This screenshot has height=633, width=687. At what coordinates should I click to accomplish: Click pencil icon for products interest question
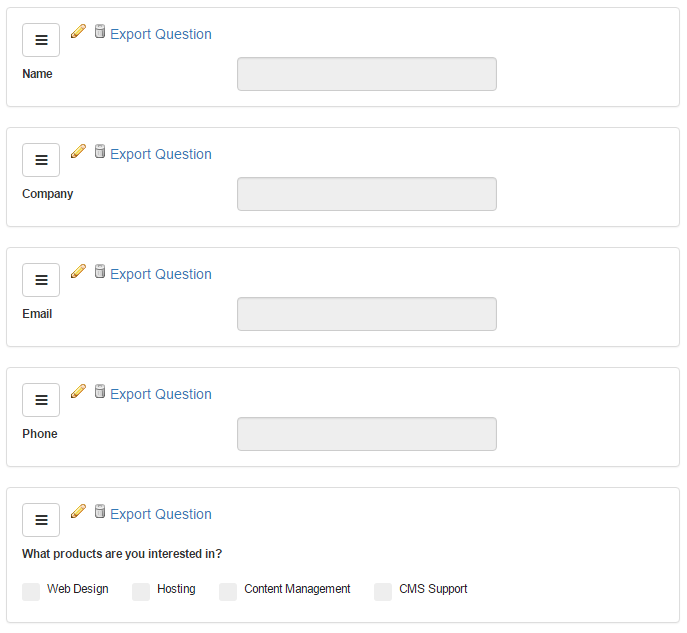[78, 511]
